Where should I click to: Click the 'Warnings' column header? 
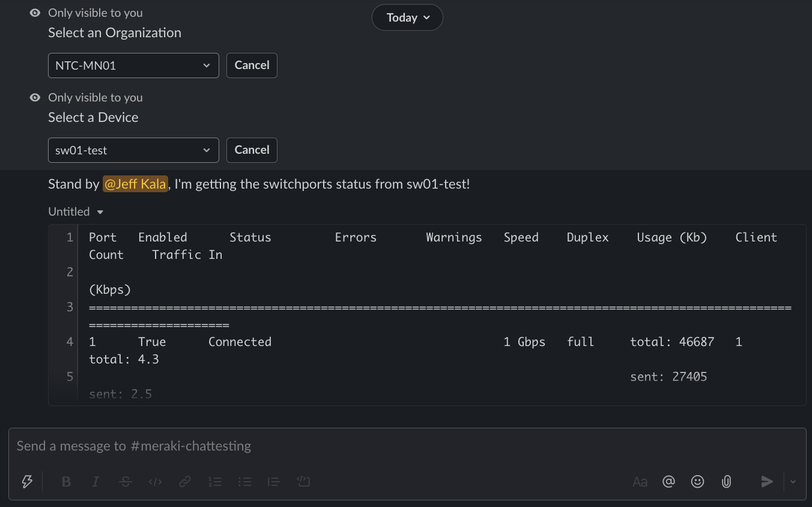click(454, 237)
